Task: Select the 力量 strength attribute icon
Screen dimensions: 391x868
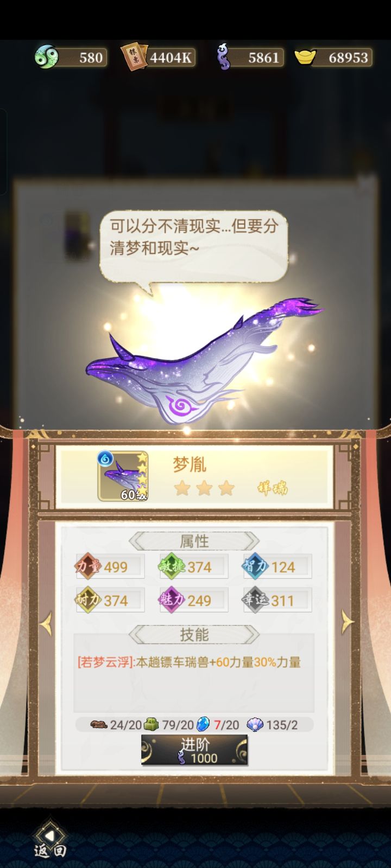Action: pyautogui.click(x=89, y=566)
